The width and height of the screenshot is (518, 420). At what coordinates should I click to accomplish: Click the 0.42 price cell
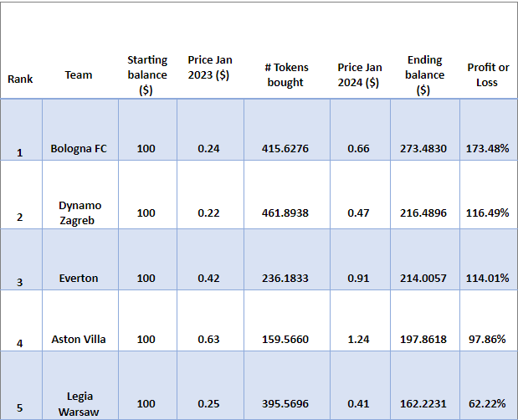point(208,279)
